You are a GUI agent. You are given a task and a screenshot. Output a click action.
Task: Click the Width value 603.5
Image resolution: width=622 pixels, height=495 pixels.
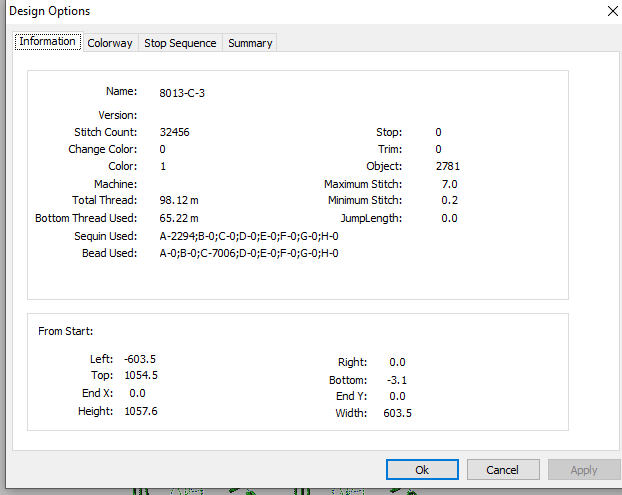397,413
